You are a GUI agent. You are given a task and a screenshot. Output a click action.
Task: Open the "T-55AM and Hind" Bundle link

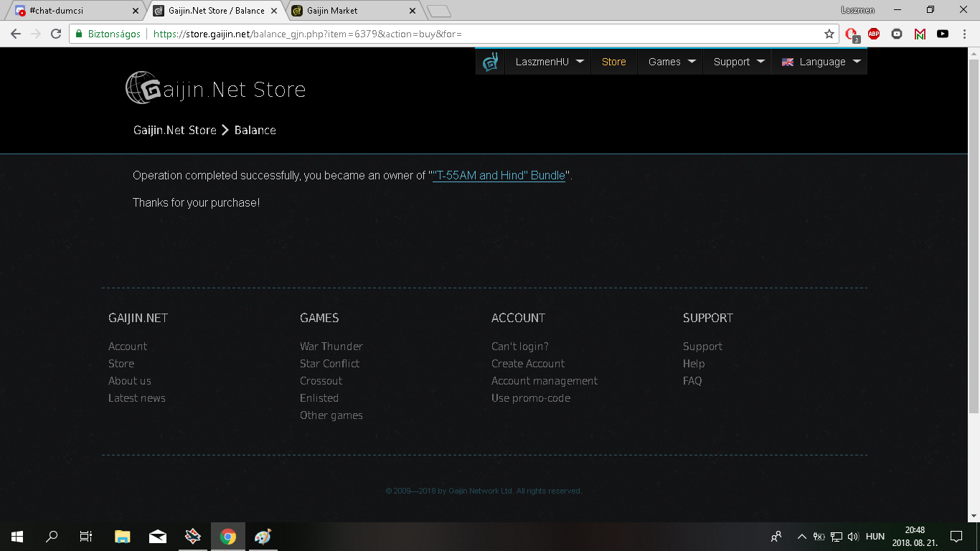coord(499,175)
